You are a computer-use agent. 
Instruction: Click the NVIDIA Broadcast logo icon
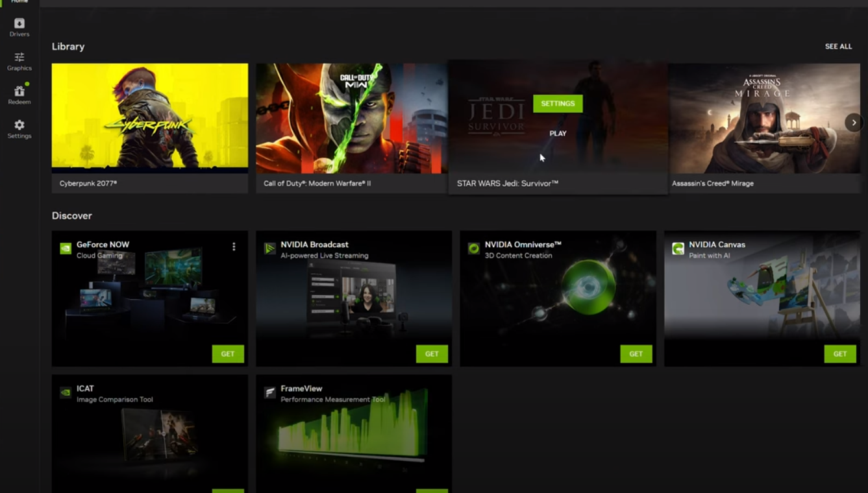pos(269,248)
